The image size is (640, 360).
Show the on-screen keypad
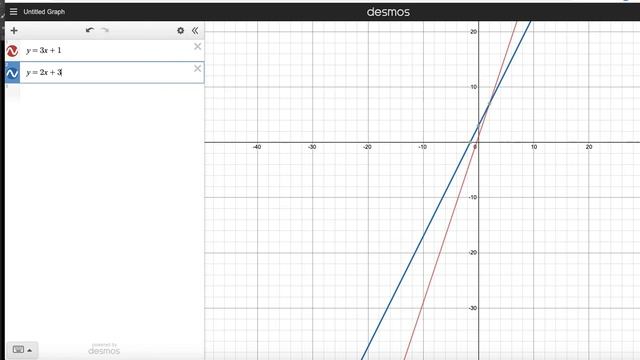coord(22,350)
